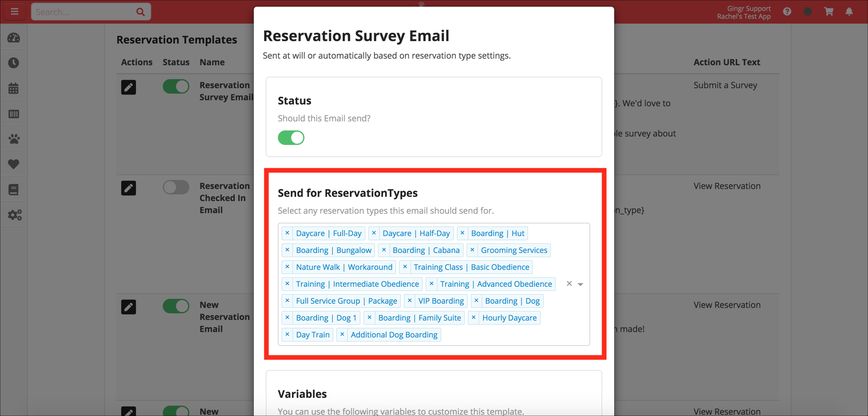This screenshot has height=416, width=868.
Task: Open the help question mark icon
Action: click(x=787, y=12)
